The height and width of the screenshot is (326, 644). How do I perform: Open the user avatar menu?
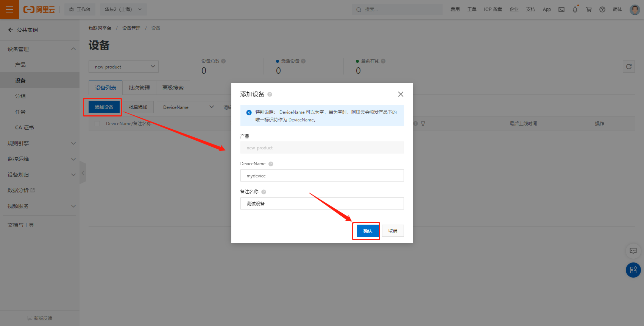(635, 9)
